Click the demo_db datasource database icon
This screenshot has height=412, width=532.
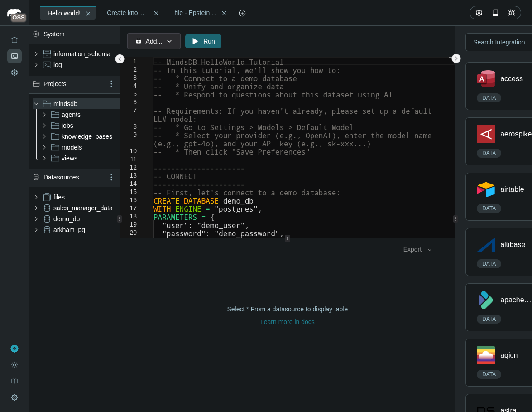coord(47,219)
